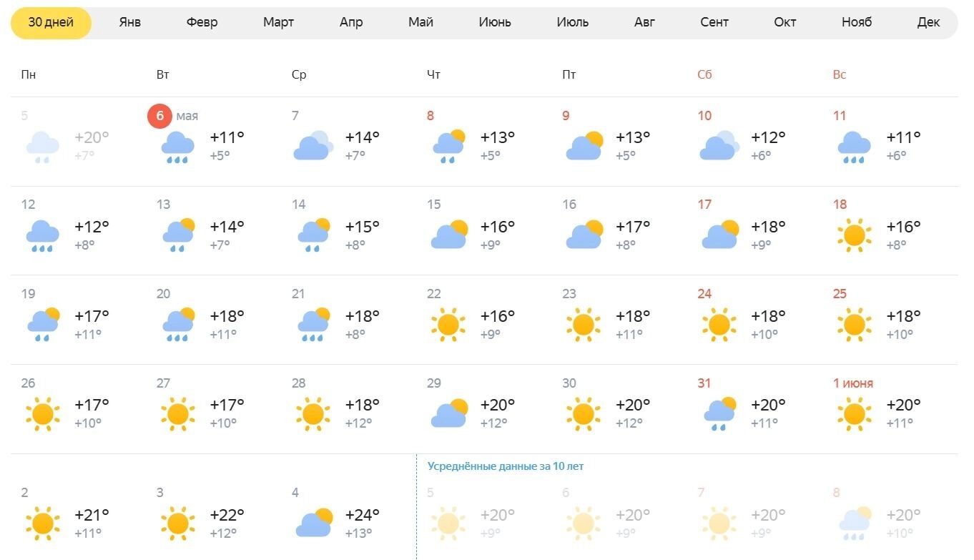Click the Усреднённые данные за 10 лет label
Image resolution: width=974 pixels, height=560 pixels.
pos(506,466)
